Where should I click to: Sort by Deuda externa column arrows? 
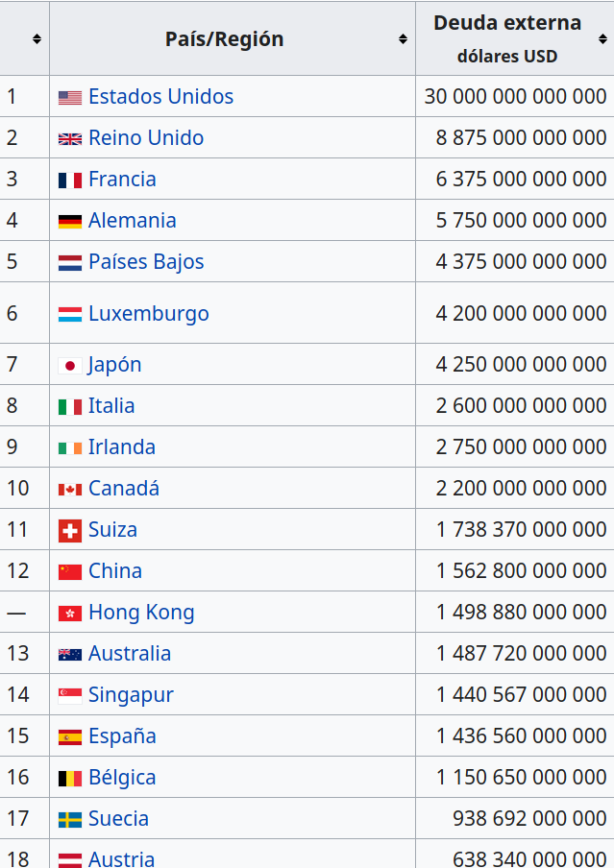click(x=602, y=38)
